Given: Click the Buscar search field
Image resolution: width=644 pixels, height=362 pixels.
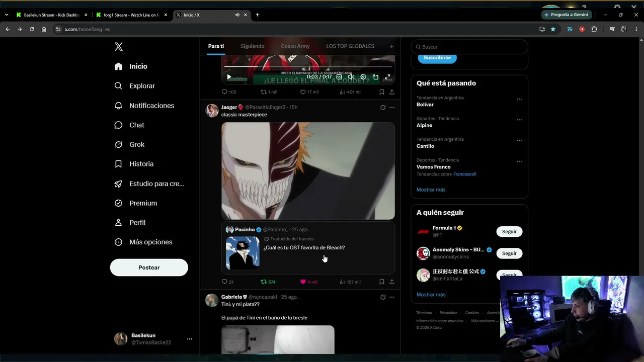Looking at the screenshot, I should tap(469, 47).
